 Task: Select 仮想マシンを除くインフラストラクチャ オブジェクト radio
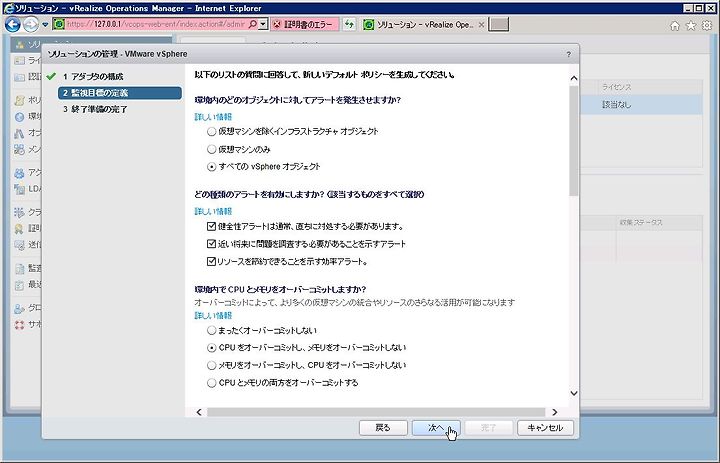(x=211, y=131)
